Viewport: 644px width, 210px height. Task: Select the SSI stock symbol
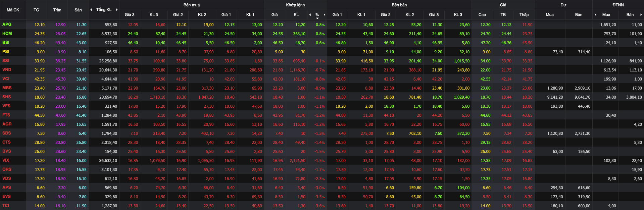[x=6, y=61]
